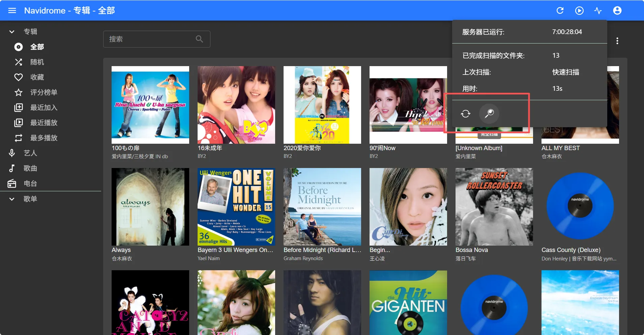The image size is (644, 335).
Task: Click the [Unknown Album] title link
Action: 479,148
